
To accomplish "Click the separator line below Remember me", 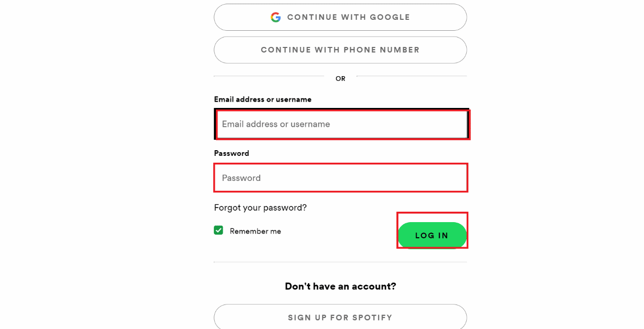I will [340, 262].
